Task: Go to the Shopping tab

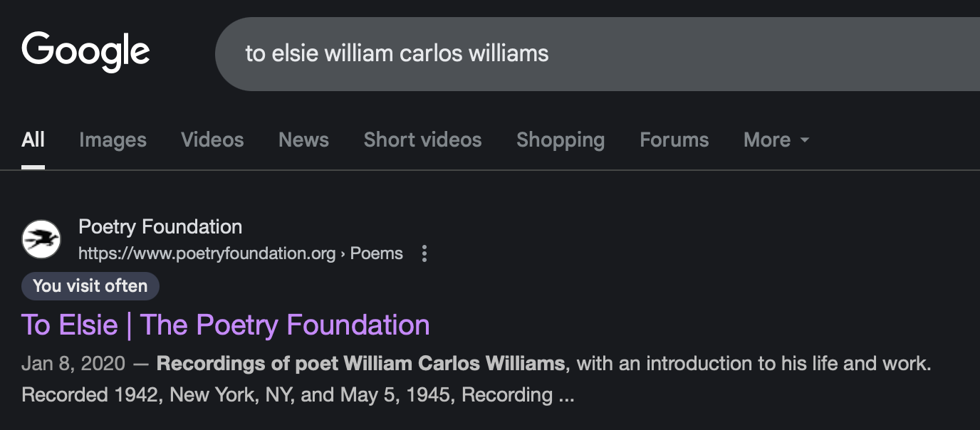Action: pyautogui.click(x=561, y=140)
